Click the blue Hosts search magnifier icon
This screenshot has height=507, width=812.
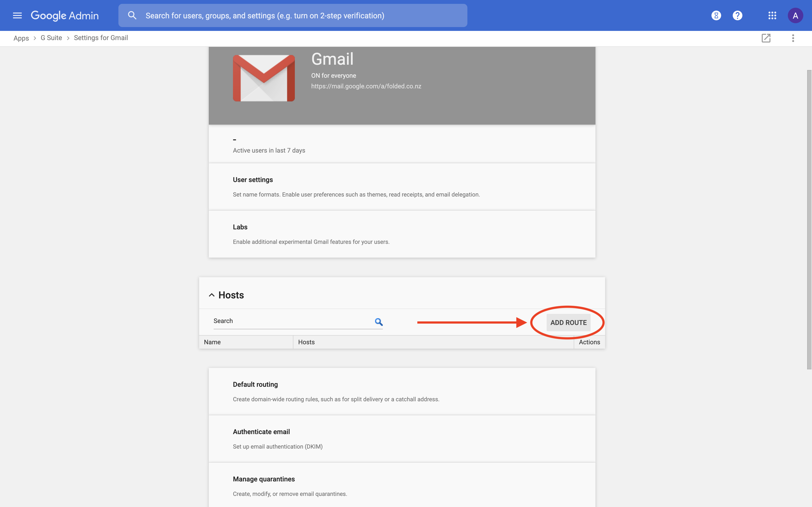[x=378, y=322]
